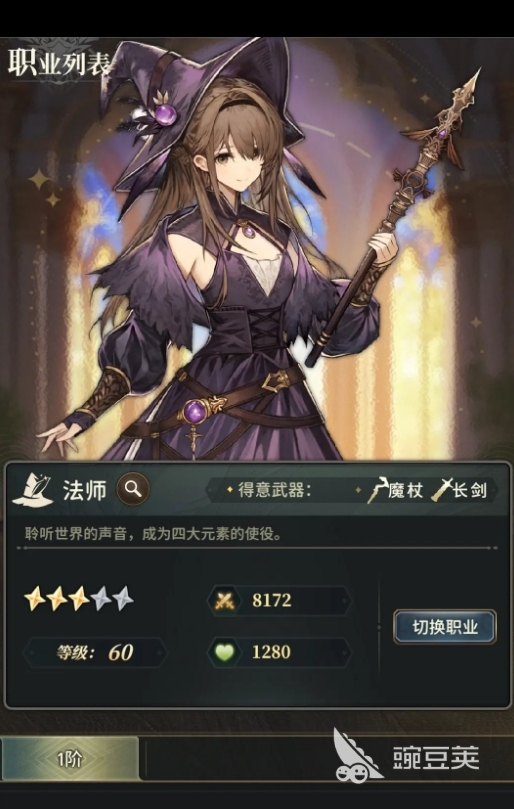The height and width of the screenshot is (809, 514).
Task: Click the 法师 class name label
Action: click(x=85, y=490)
